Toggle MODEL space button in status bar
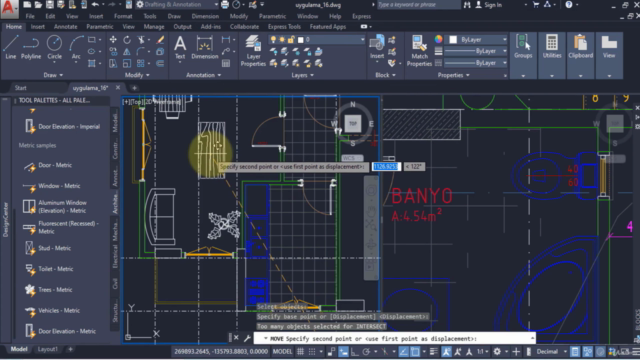 [282, 351]
